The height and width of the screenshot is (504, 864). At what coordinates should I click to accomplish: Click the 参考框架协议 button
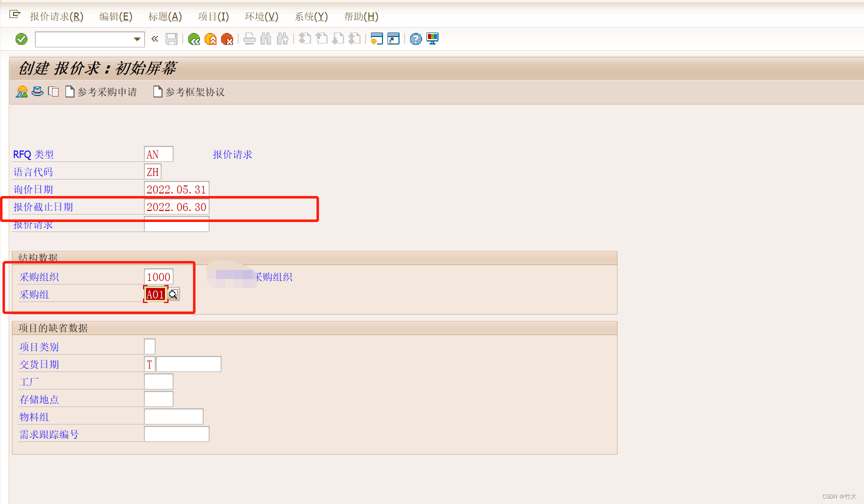pyautogui.click(x=189, y=92)
